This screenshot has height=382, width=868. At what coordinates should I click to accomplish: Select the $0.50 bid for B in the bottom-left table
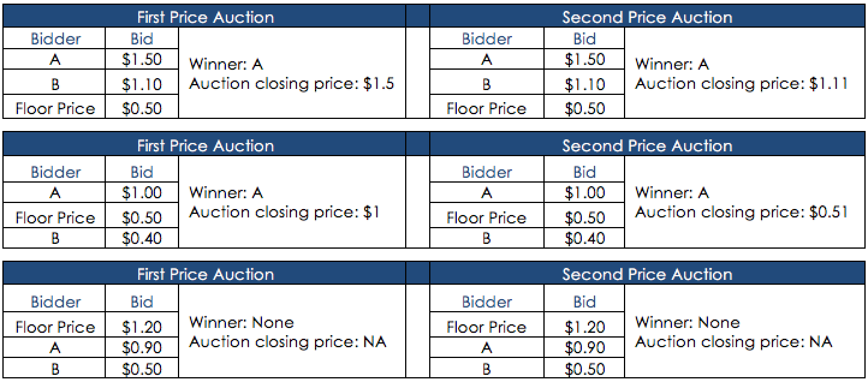142,369
